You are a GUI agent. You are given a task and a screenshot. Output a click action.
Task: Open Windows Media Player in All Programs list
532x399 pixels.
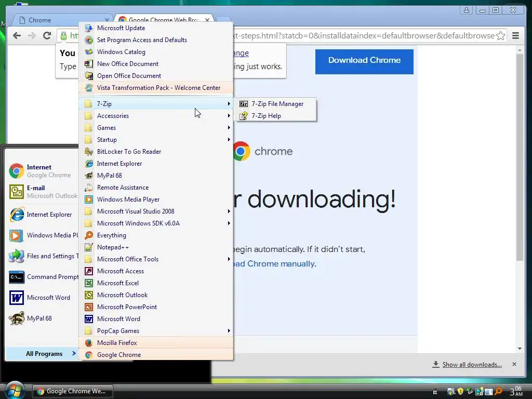(156, 199)
